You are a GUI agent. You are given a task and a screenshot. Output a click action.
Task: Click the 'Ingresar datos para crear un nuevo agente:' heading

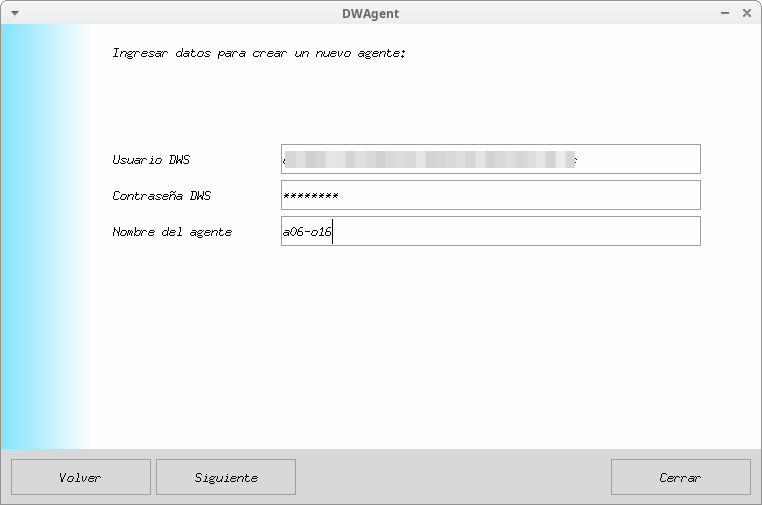click(259, 53)
